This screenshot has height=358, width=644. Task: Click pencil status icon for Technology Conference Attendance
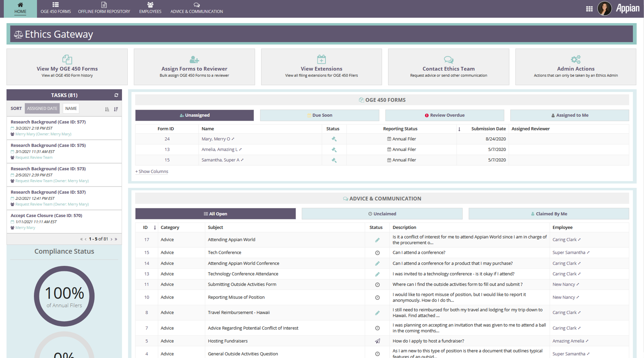pyautogui.click(x=377, y=274)
